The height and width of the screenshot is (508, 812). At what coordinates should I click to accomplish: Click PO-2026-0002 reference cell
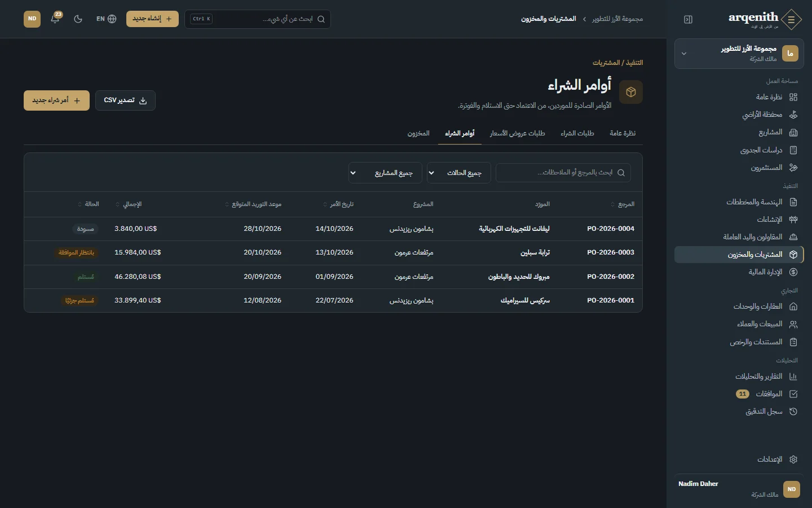click(611, 277)
